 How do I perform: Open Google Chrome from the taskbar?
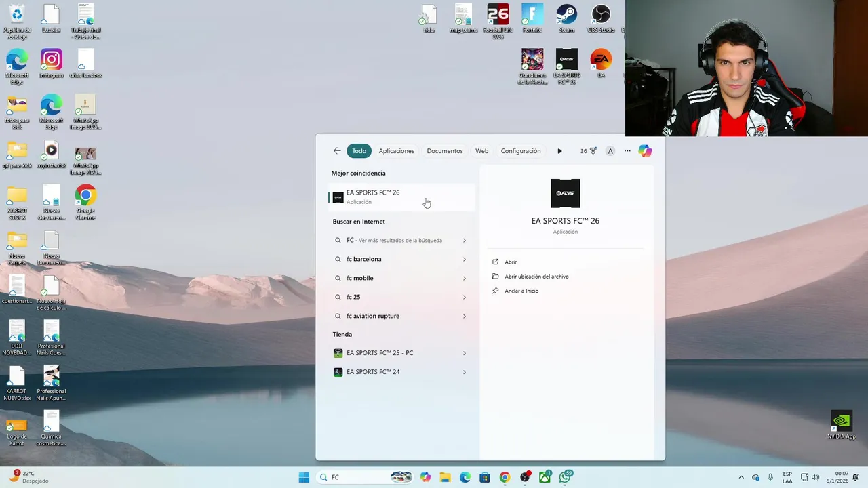pyautogui.click(x=505, y=477)
